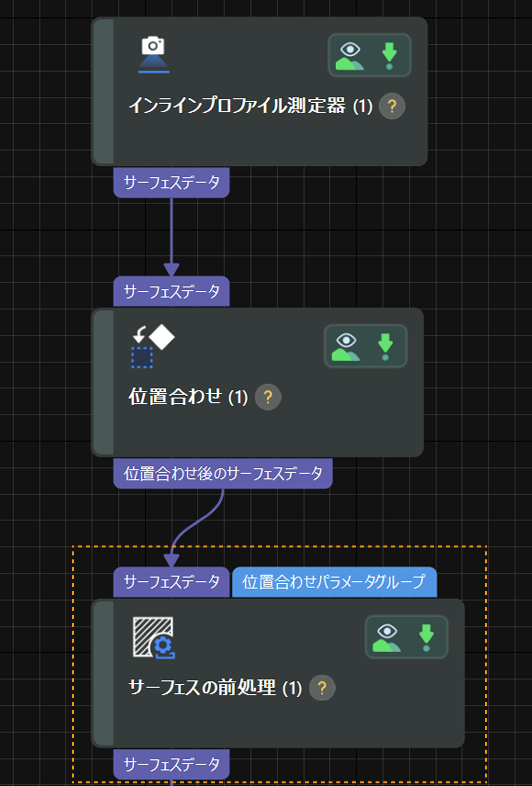This screenshot has height=786, width=532.
Task: Click left handle bar of サーフェスの前処理 node
Action: [103, 673]
